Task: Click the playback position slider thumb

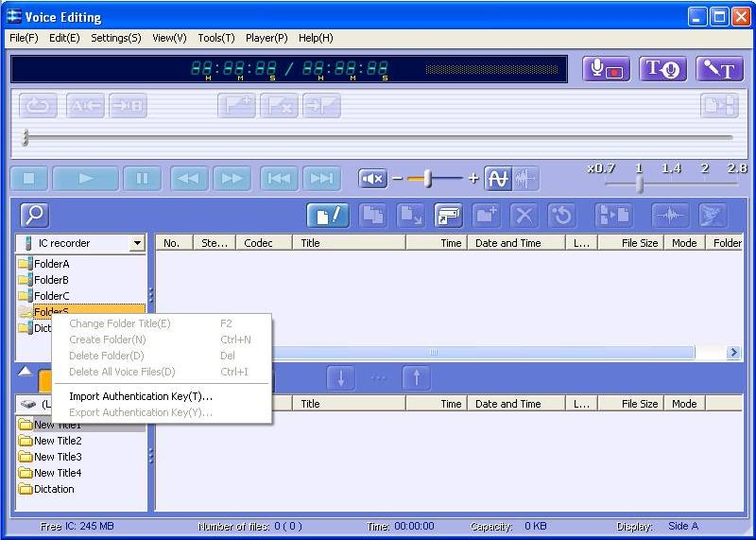Action: pyautogui.click(x=26, y=137)
